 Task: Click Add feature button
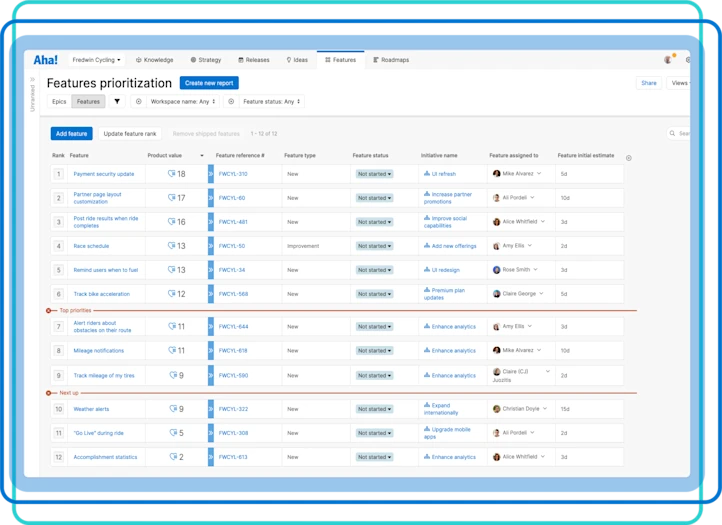(71, 134)
